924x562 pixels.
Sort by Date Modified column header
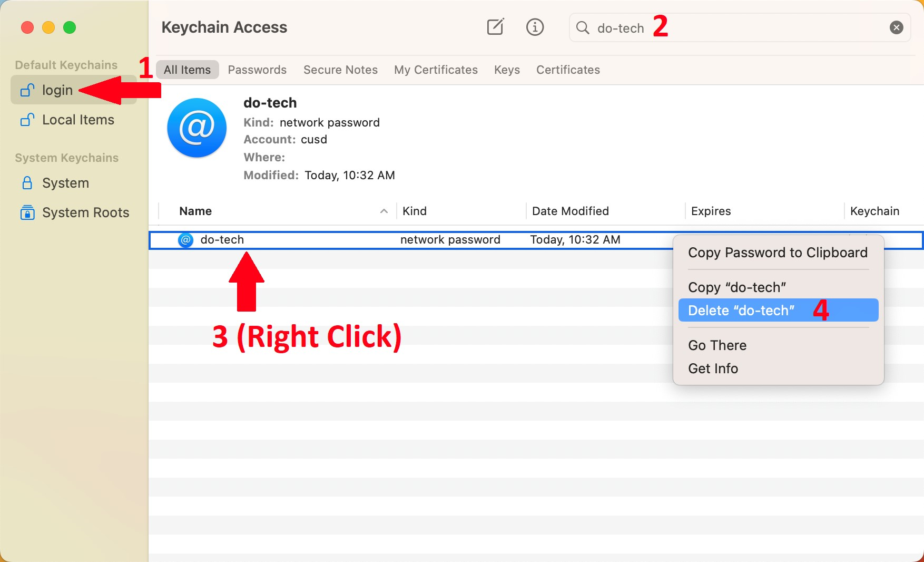pyautogui.click(x=571, y=211)
